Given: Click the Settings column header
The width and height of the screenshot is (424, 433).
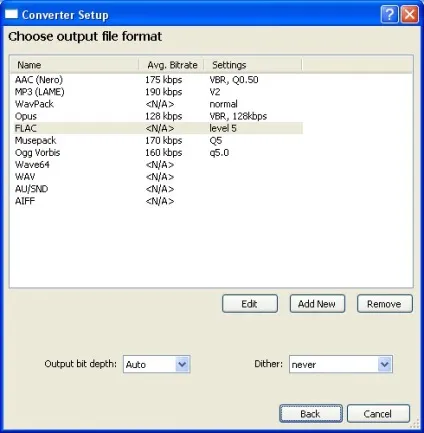Looking at the screenshot, I should (253, 65).
